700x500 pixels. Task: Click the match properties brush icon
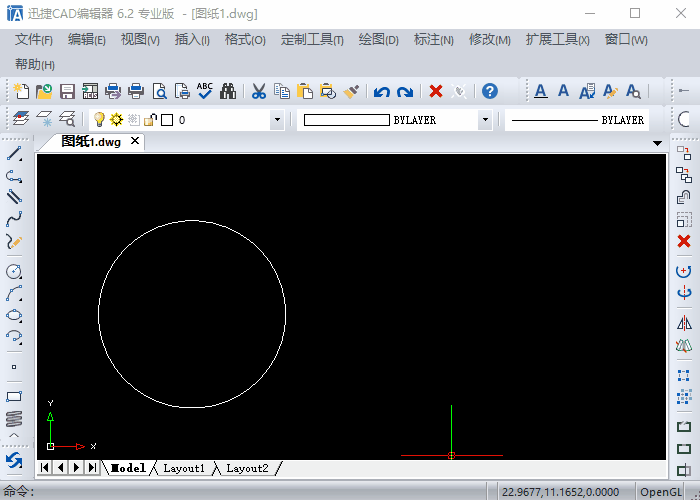(x=351, y=91)
